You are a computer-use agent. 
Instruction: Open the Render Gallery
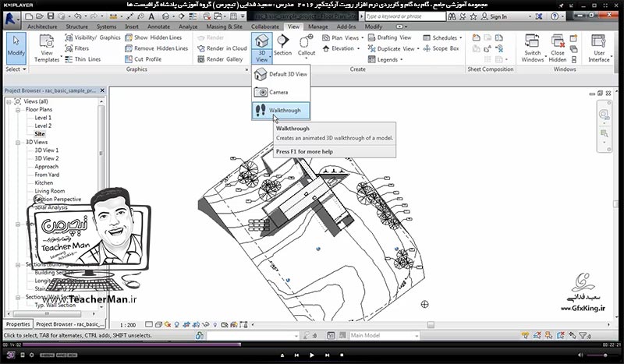pos(220,59)
